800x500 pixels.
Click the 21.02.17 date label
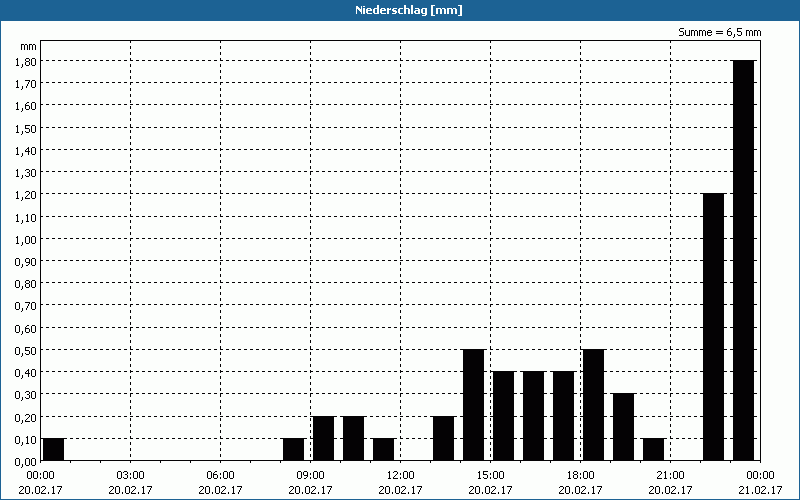coord(760,490)
